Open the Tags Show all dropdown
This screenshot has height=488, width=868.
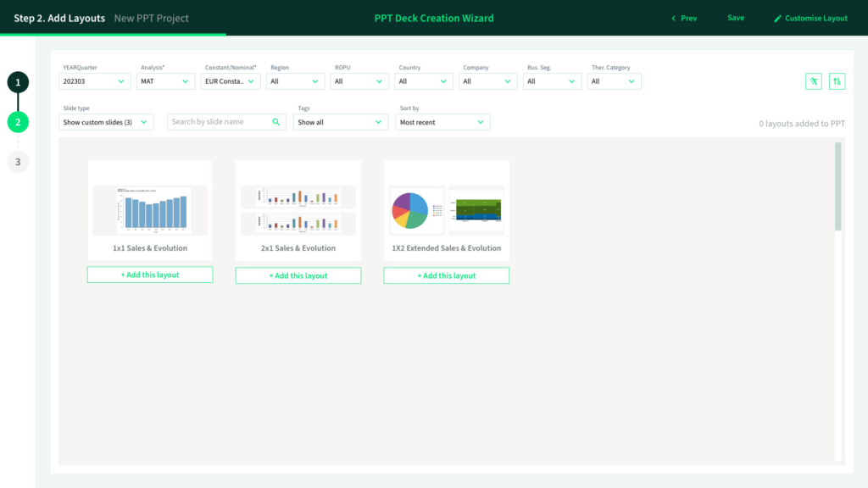click(x=341, y=122)
